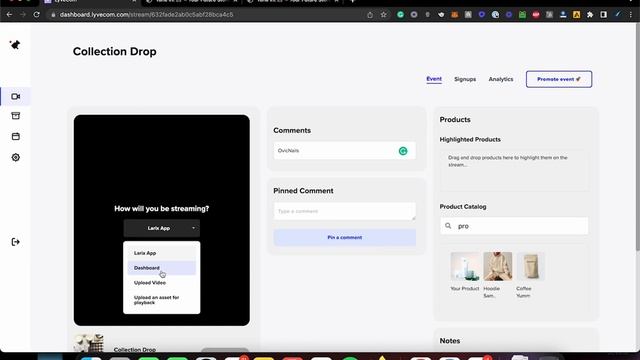Go back with browser back arrow
Image resolution: width=640 pixels, height=360 pixels.
9,15
